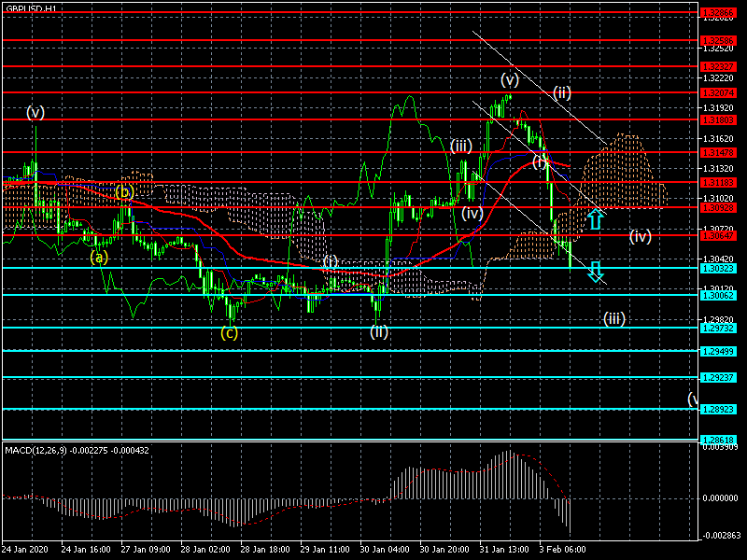Click the 28 Jan 18:00 time axis label

(265, 549)
